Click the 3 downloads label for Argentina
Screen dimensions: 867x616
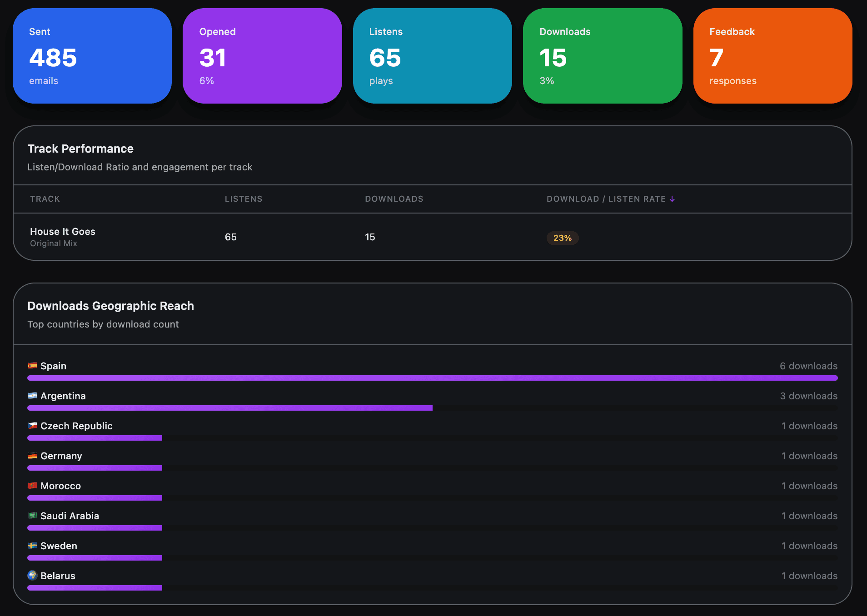coord(808,396)
